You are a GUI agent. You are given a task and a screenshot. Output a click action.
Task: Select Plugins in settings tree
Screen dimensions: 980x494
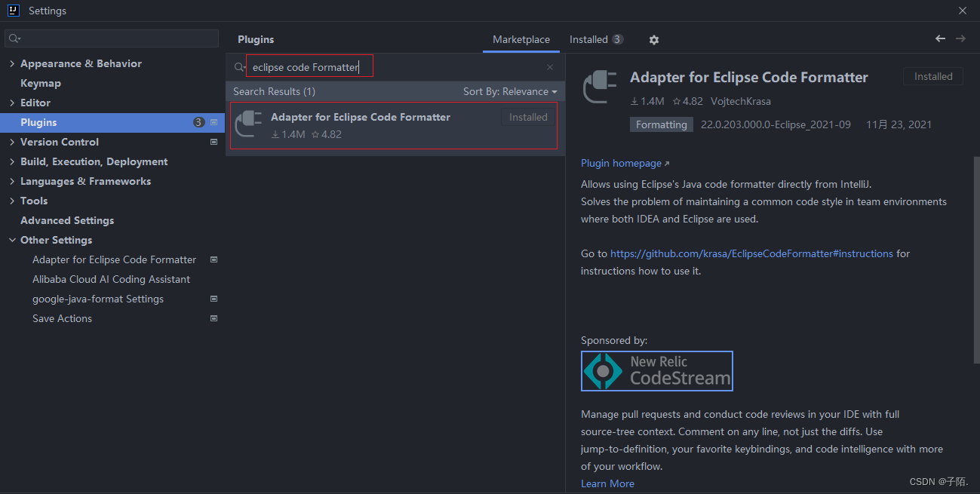(112, 122)
